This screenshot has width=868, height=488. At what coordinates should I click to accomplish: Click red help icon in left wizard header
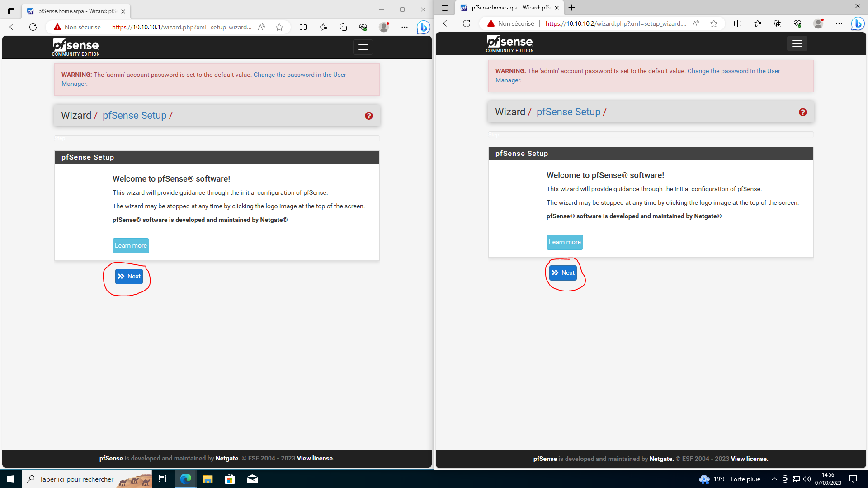369,116
